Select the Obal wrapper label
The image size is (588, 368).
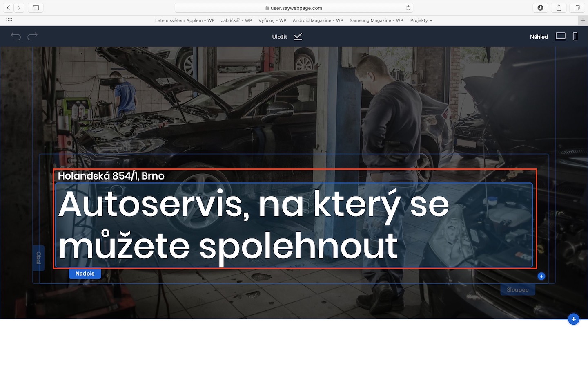tap(38, 258)
